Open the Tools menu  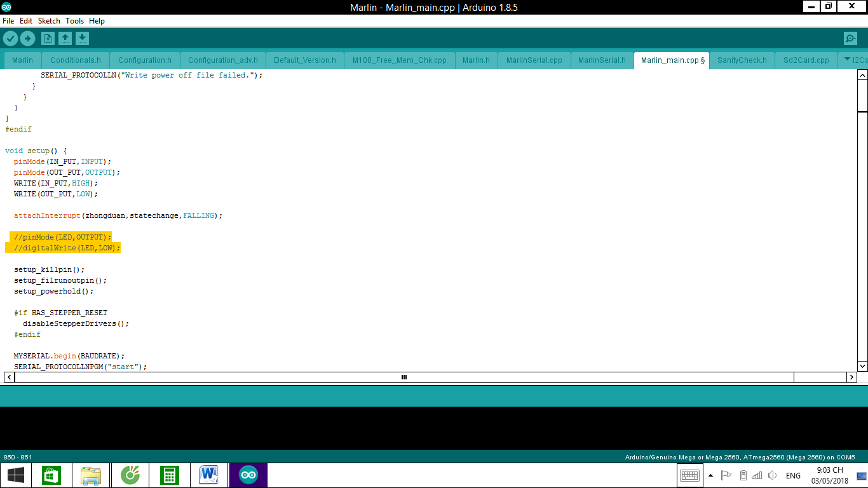[74, 21]
